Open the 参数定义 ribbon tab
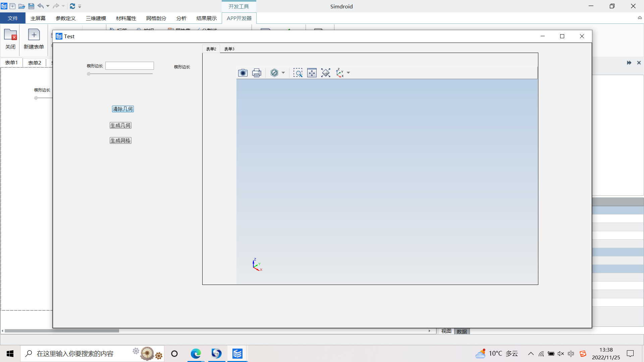Screen dimensions: 644x362 click(x=66, y=18)
